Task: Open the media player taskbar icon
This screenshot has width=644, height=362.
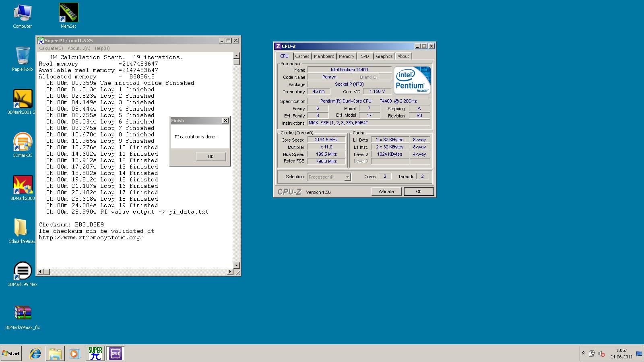Action: click(74, 354)
